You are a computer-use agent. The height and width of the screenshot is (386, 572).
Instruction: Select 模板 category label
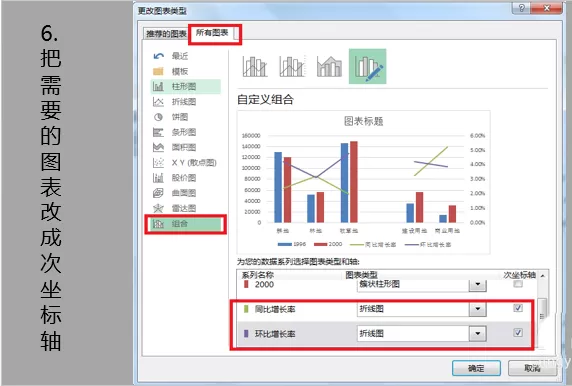coord(180,71)
